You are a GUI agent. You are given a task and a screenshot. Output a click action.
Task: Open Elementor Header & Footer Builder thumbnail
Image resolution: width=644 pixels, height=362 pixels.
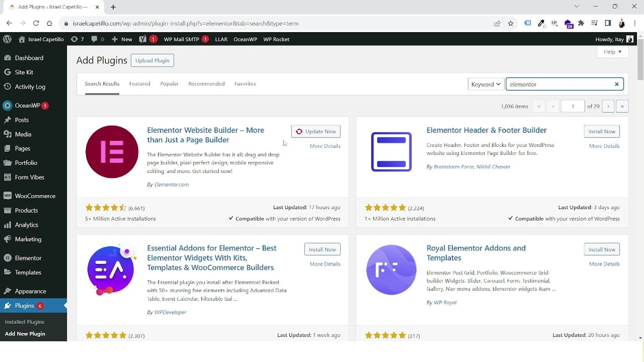[391, 152]
